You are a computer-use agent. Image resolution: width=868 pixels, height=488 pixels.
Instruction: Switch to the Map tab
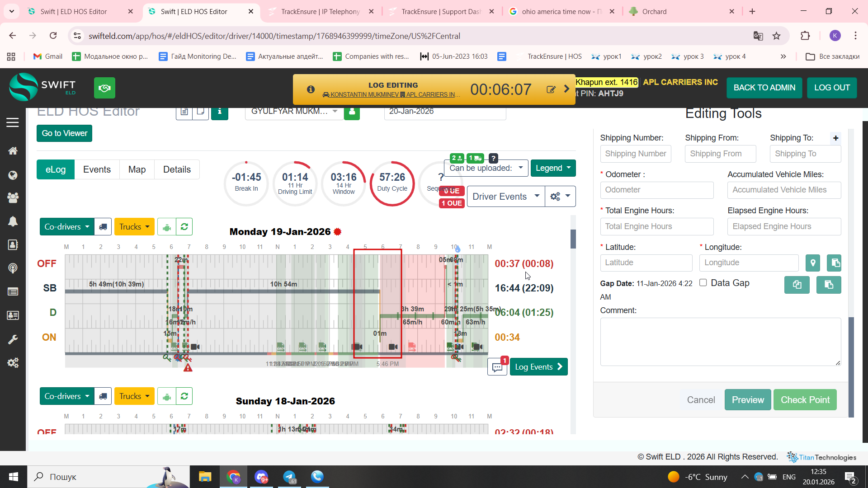[x=137, y=169]
